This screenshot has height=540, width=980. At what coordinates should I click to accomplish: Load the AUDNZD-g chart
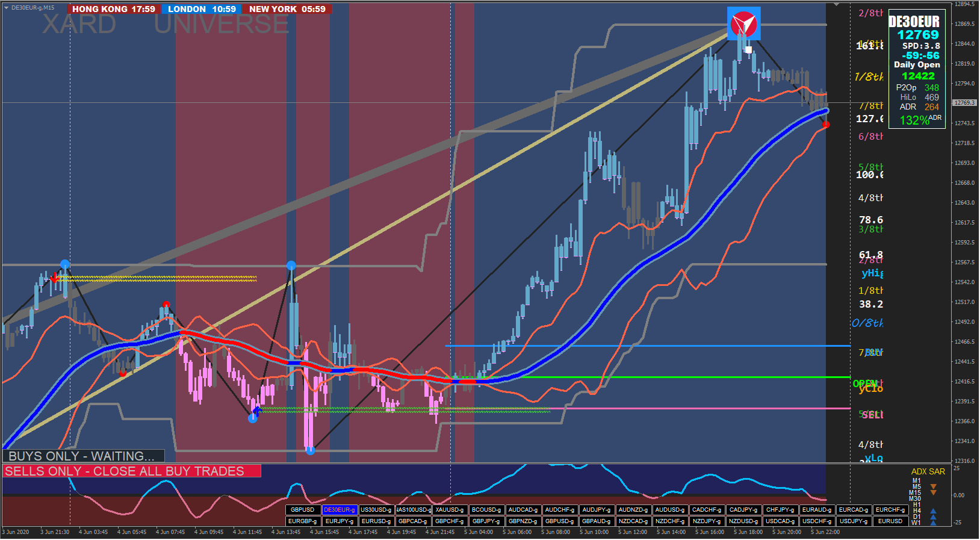click(633, 510)
